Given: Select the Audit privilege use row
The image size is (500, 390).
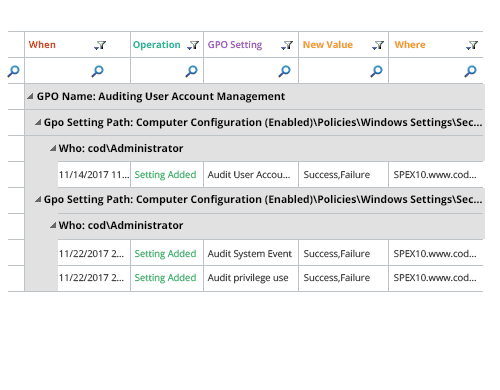Looking at the screenshot, I should coord(270,278).
